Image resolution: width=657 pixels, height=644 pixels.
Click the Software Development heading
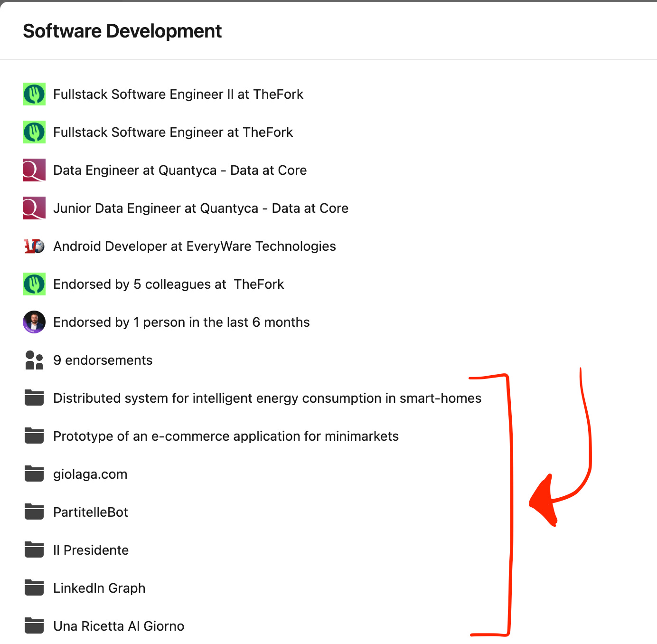[x=122, y=31]
